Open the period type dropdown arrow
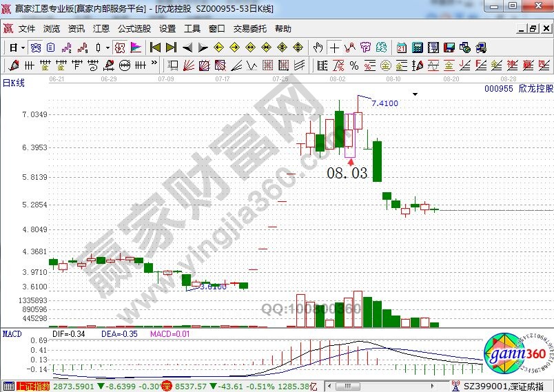Image resolution: width=554 pixels, height=392 pixels. pyautogui.click(x=23, y=48)
